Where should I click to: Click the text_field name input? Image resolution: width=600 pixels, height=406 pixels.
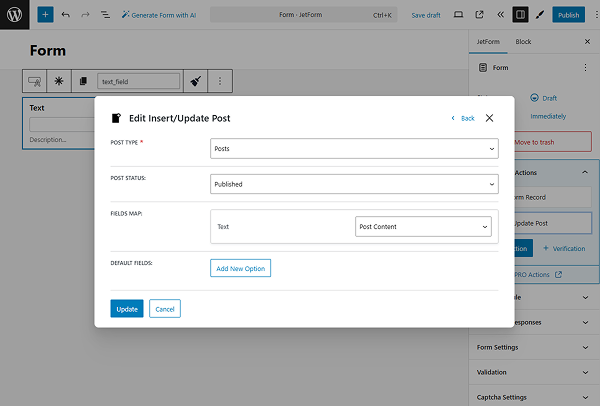(x=138, y=80)
